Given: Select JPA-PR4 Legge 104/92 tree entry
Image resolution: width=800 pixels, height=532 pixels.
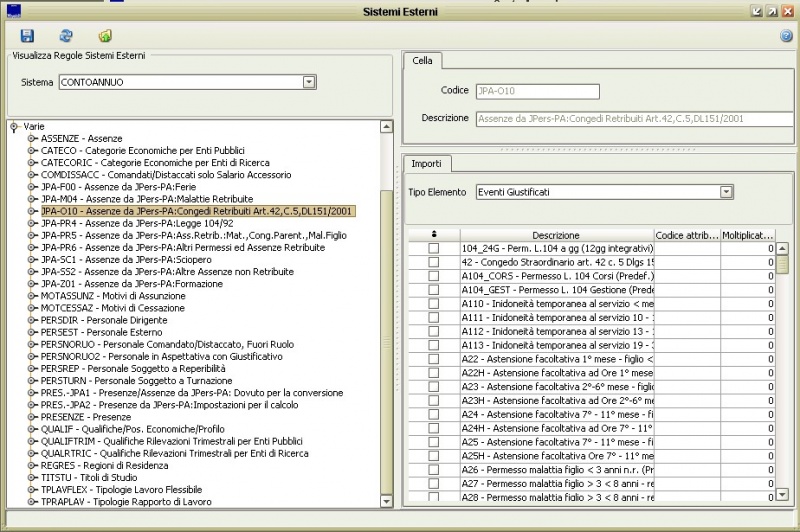Looking at the screenshot, I should pos(137,223).
